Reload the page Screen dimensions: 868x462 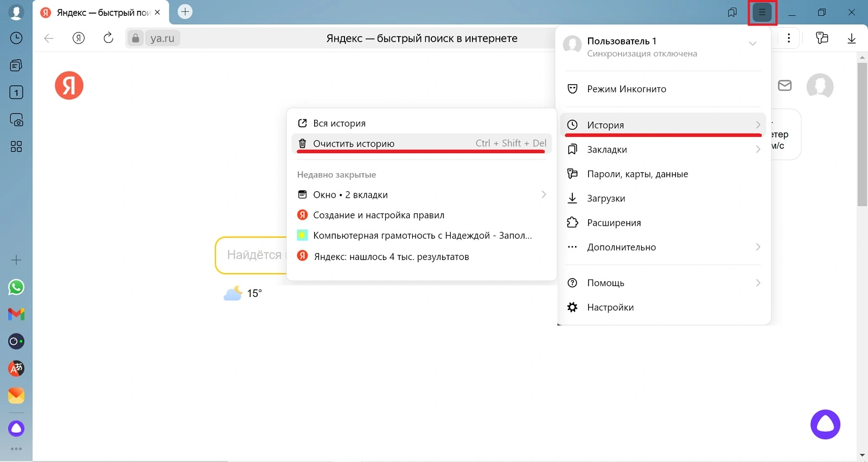[x=108, y=38]
